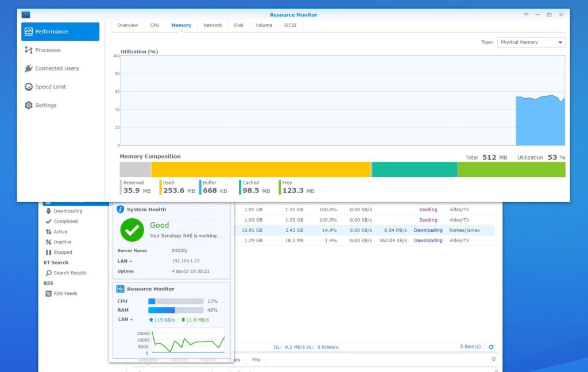Switch to the iSCSI tab
Screen dimensions: 588x372
coord(290,25)
